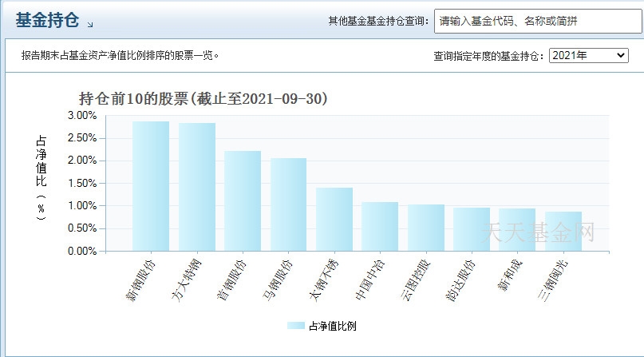Select the 韵达股份 bar in chart
The image size is (644, 357).
pyautogui.click(x=472, y=229)
